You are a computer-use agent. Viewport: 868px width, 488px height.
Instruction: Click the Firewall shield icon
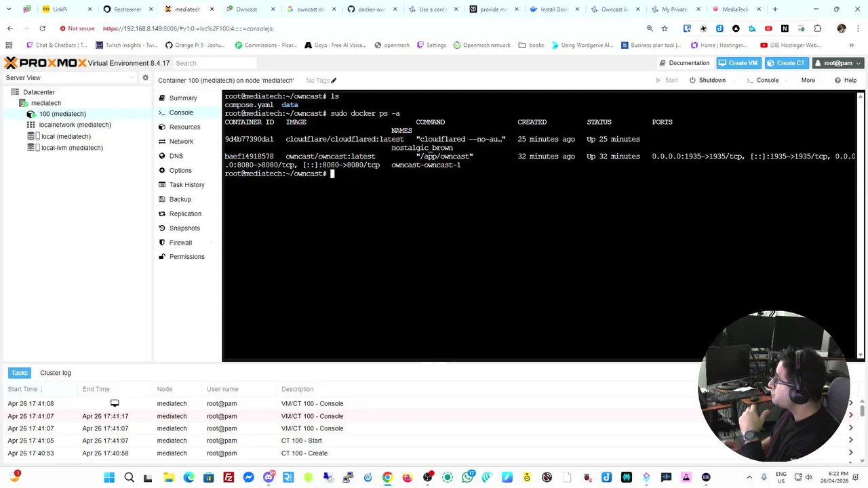tap(162, 243)
